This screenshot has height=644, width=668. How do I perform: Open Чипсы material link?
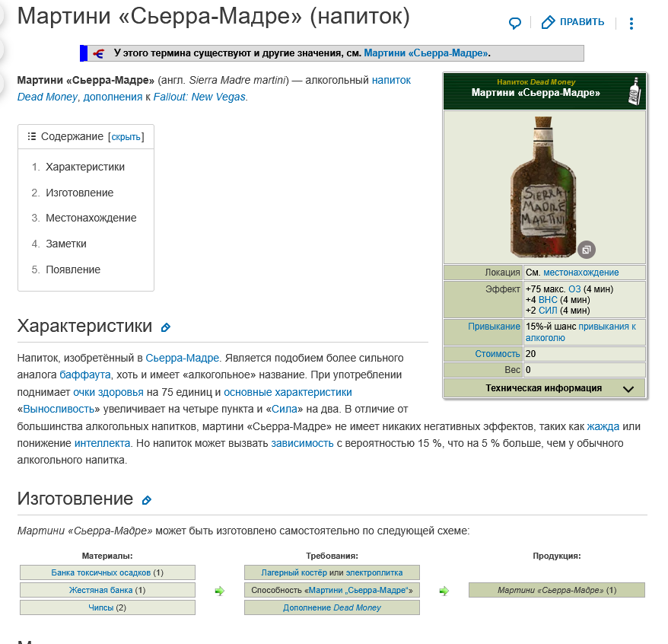100,607
